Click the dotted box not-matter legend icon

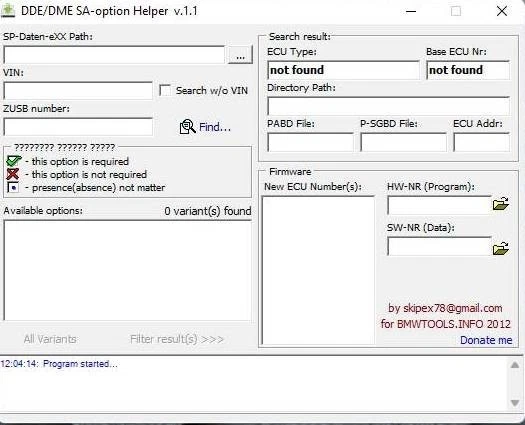pyautogui.click(x=13, y=188)
